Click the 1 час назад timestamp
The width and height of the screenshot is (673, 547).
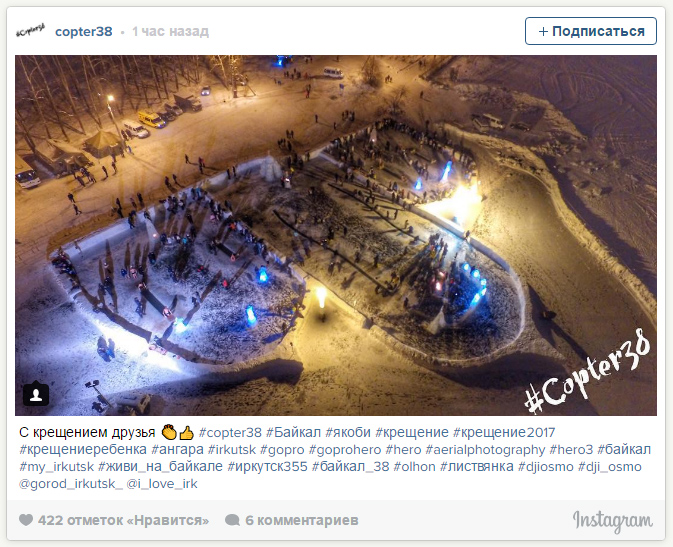coord(170,31)
